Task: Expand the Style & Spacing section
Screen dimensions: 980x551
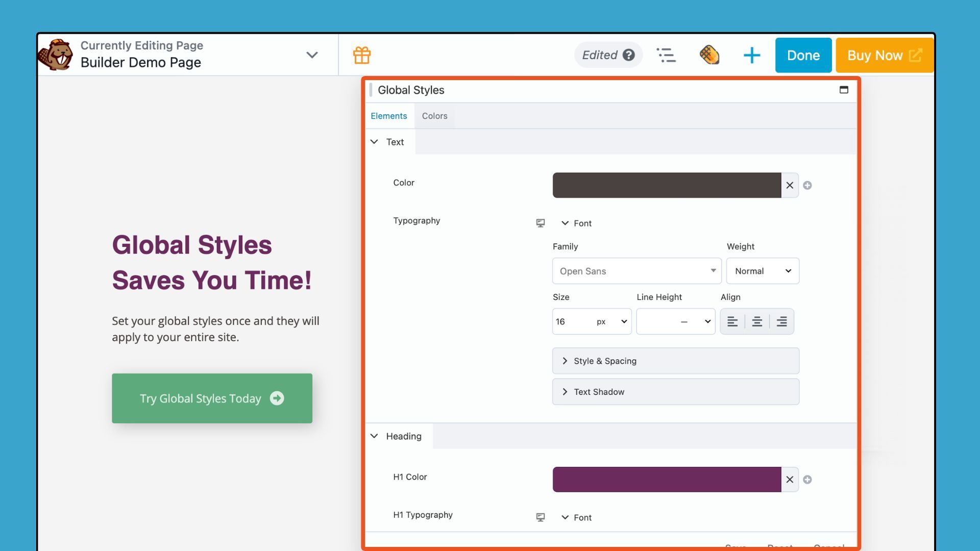Action: [x=675, y=361]
